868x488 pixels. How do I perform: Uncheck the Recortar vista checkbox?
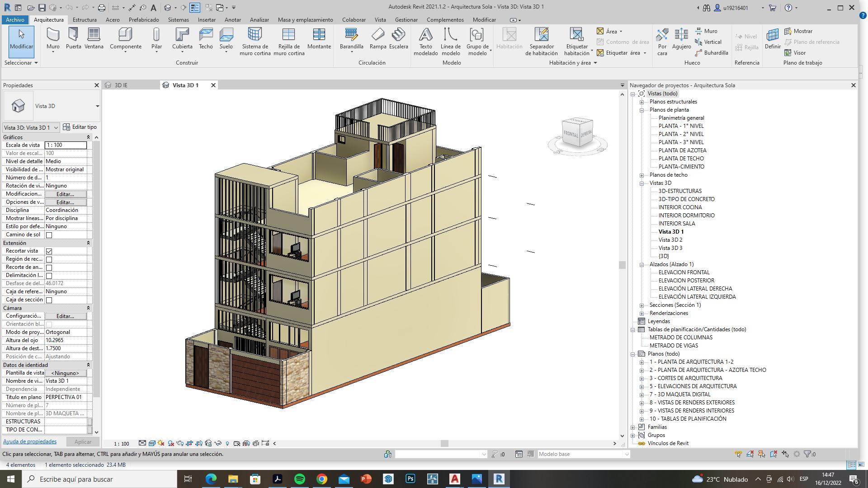(49, 251)
